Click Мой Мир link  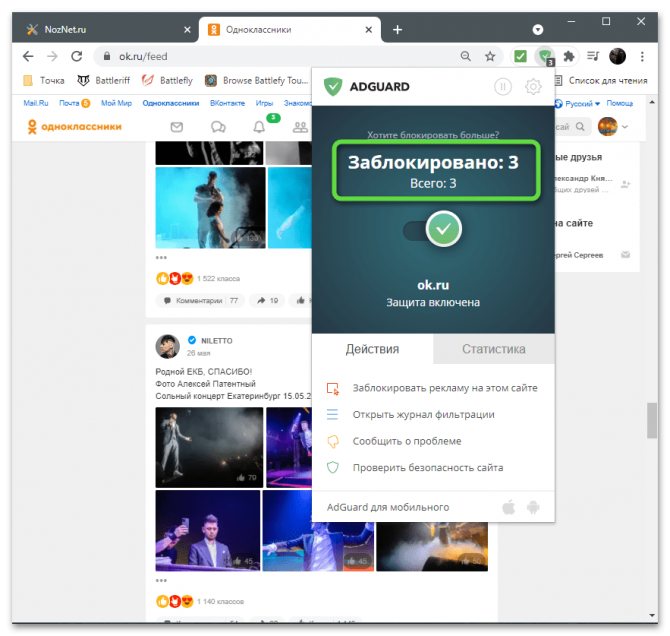pyautogui.click(x=116, y=103)
